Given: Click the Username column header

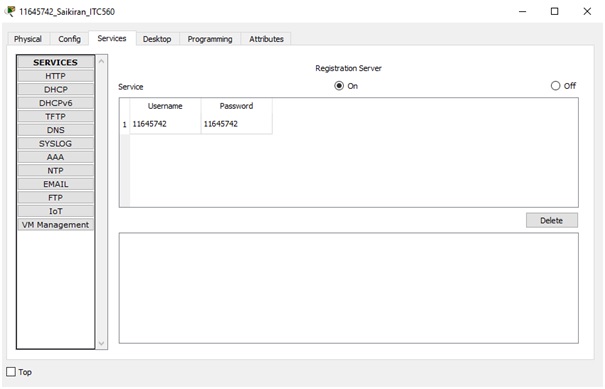Looking at the screenshot, I should pyautogui.click(x=165, y=106).
